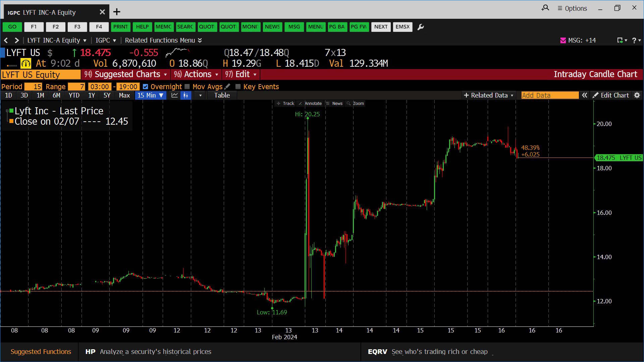The image size is (644, 362).
Task: Close the LYFT INC-A Equity tab
Action: tap(102, 12)
